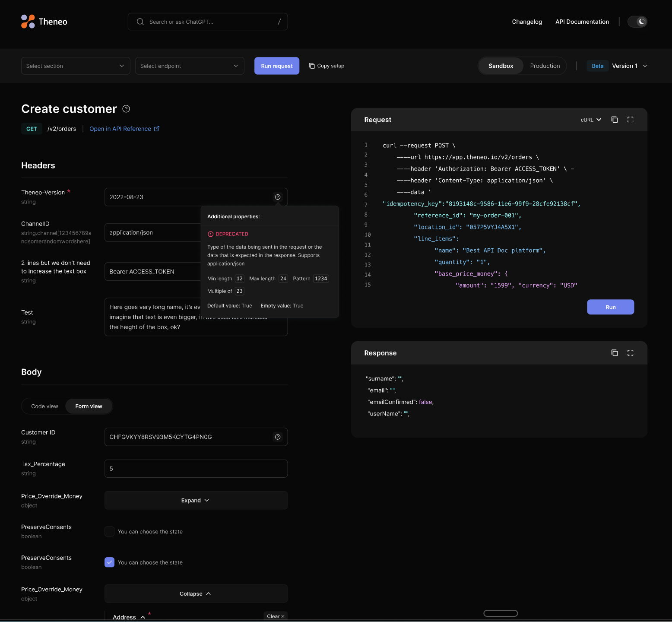Click the info icon in Theneo-Version field
Image resolution: width=672 pixels, height=622 pixels.
point(278,197)
